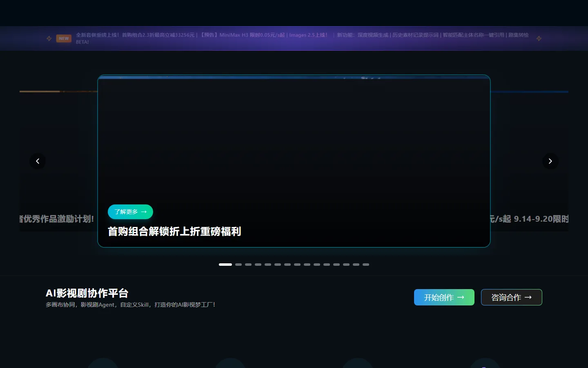Image resolution: width=588 pixels, height=368 pixels.
Task: Jump to the second carousel indicator dot
Action: pos(238,265)
